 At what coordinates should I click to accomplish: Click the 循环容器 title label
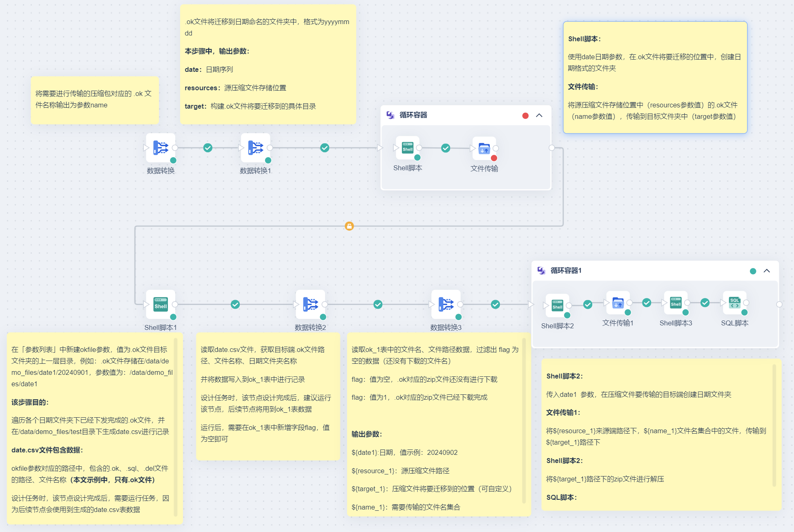413,115
